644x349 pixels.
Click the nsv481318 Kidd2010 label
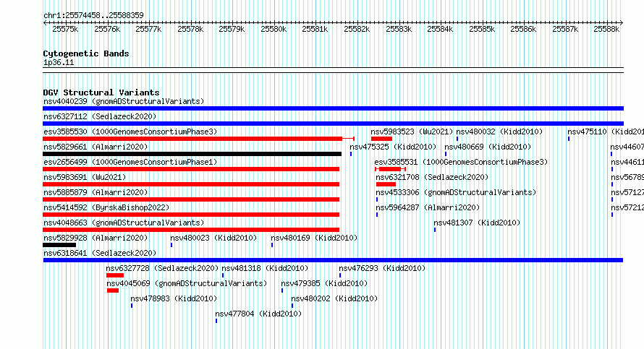265,268
